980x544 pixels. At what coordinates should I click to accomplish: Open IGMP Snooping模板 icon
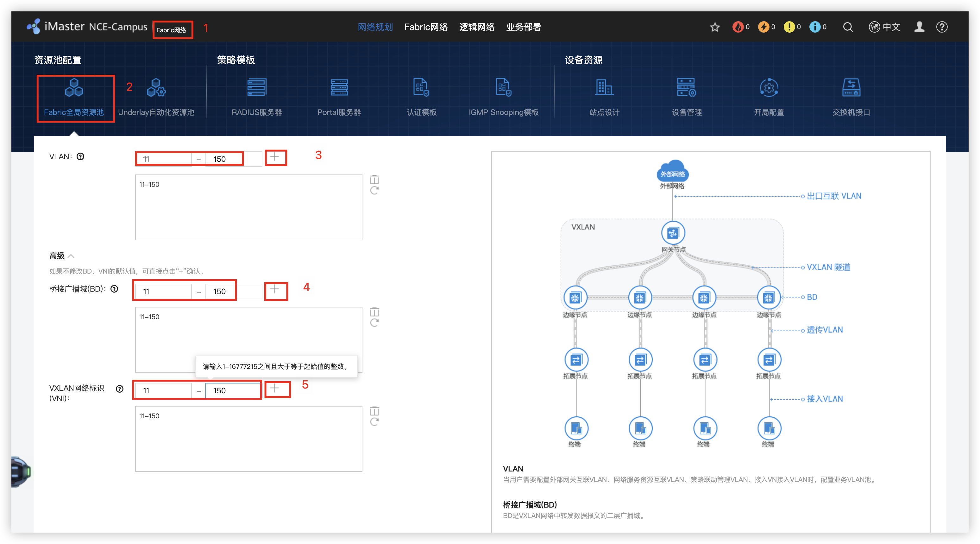tap(503, 88)
